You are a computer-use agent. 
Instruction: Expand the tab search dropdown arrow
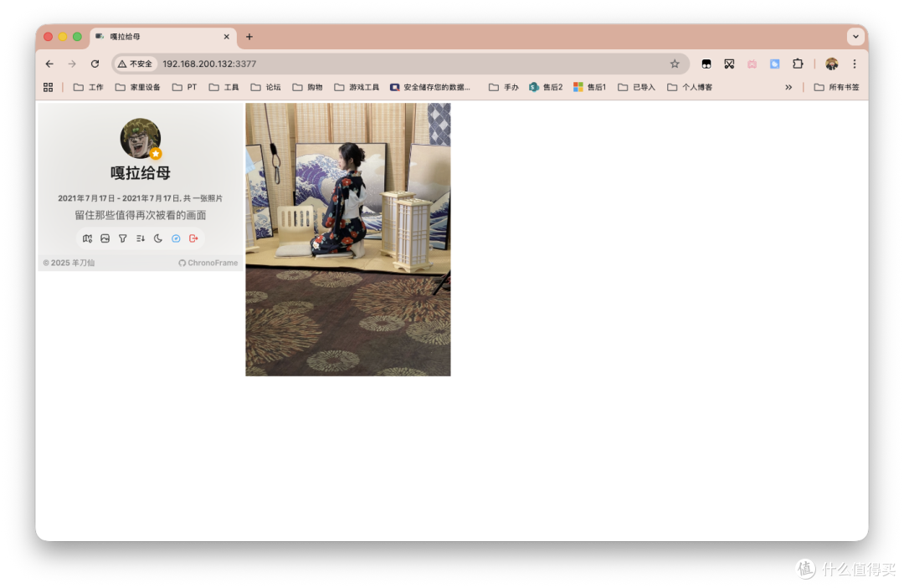pyautogui.click(x=855, y=36)
